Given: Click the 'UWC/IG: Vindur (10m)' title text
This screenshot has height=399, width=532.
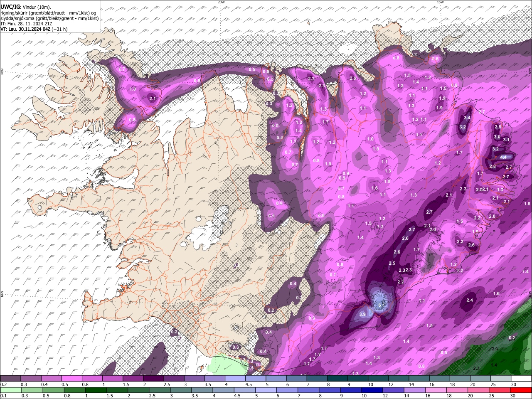Looking at the screenshot, I should coord(26,7).
